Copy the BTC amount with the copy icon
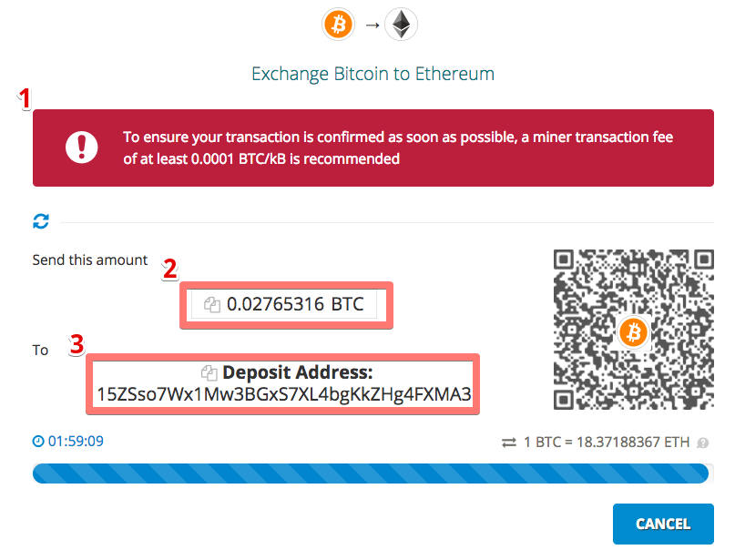The width and height of the screenshot is (735, 560). click(212, 305)
